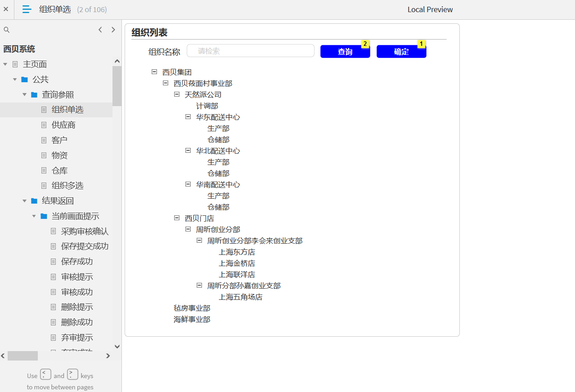Open the 弃审提示 page in the sitemap
Screen dimensions: 575x392
77,338
